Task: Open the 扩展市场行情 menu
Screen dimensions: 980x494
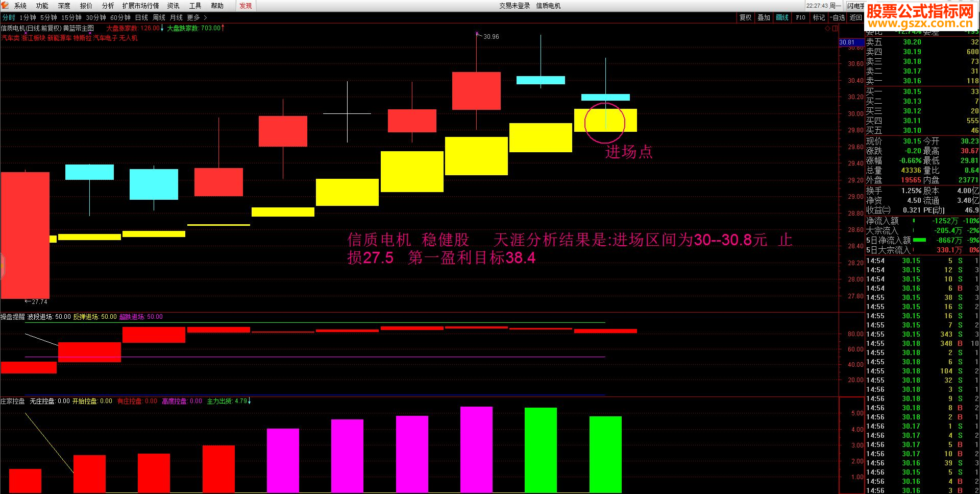Action: pos(141,6)
